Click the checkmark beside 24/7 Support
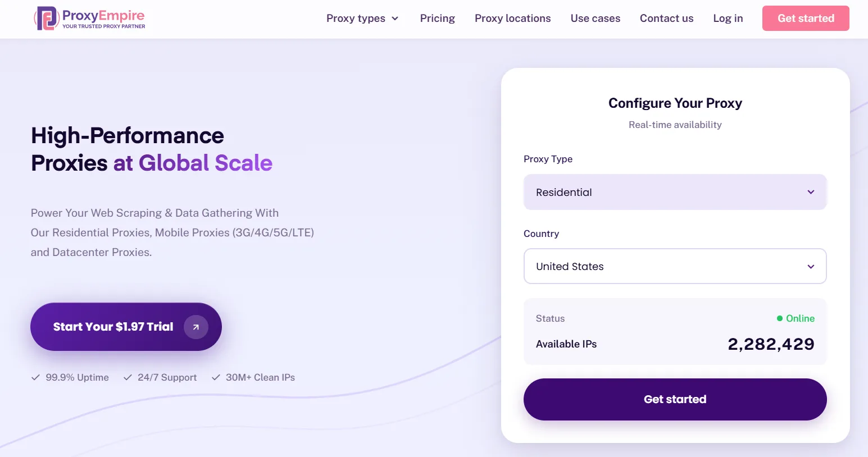868x457 pixels. point(127,377)
